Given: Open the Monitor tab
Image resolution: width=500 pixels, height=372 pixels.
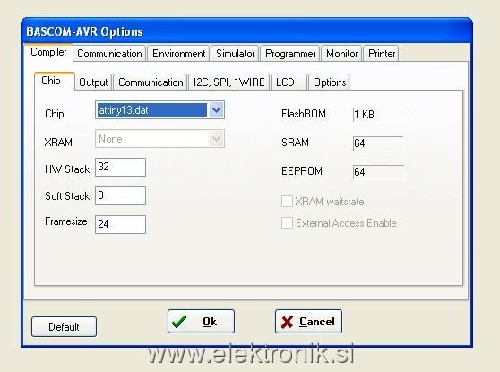Looking at the screenshot, I should pos(342,54).
